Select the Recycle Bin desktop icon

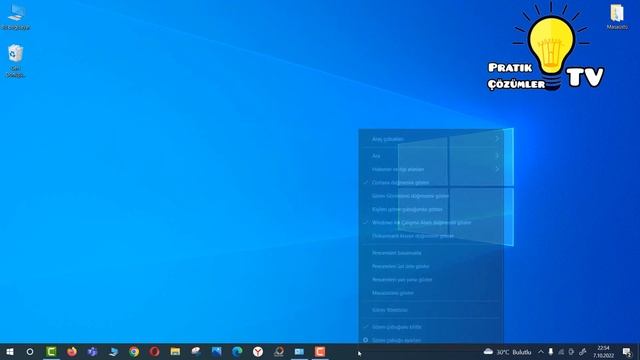[16, 60]
